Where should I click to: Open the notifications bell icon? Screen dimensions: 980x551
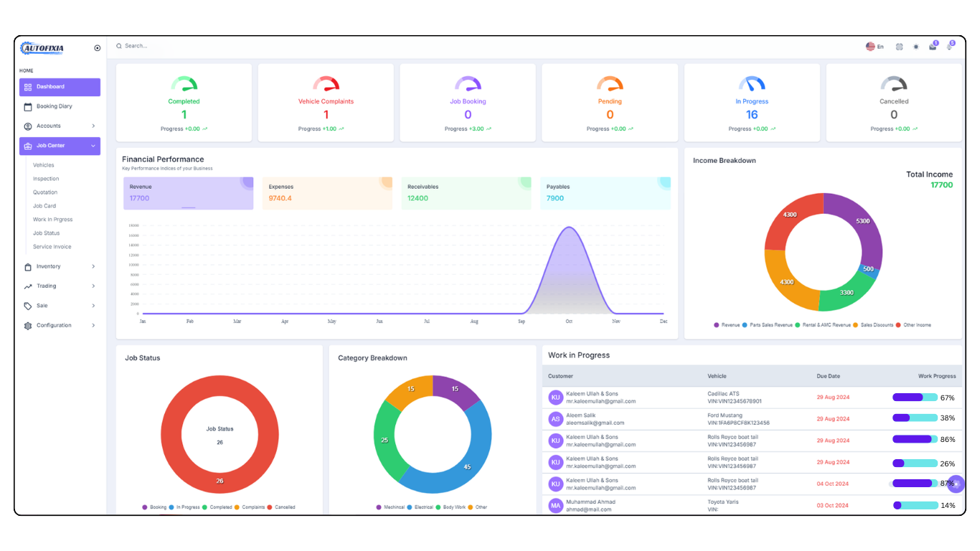950,46
